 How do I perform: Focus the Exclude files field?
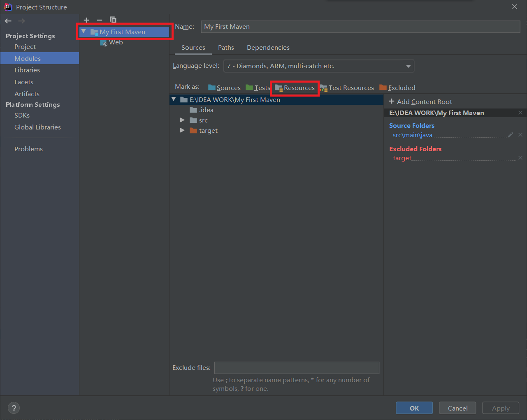297,368
